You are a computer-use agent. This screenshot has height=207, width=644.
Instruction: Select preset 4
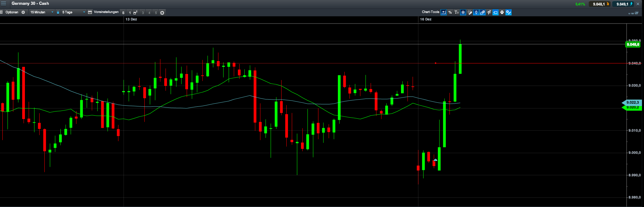pyautogui.click(x=149, y=13)
